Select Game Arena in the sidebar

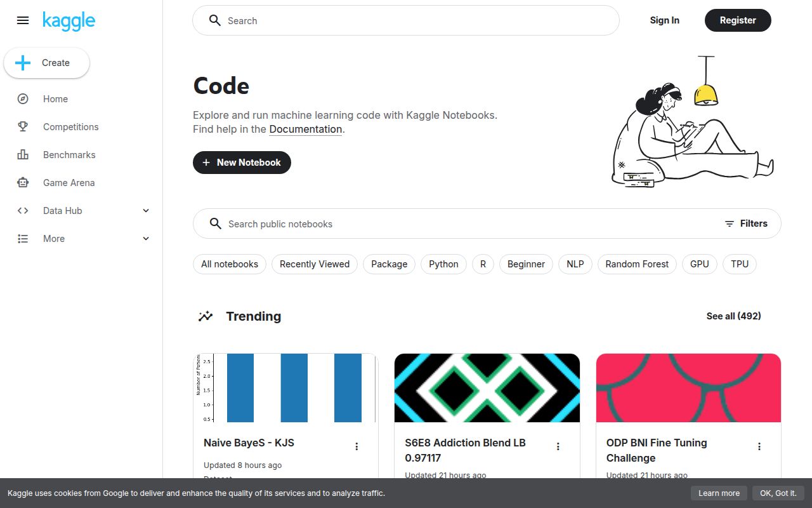pyautogui.click(x=81, y=183)
